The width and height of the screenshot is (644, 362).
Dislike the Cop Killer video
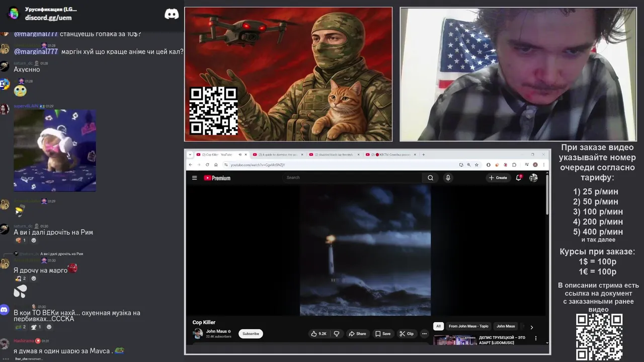click(337, 334)
